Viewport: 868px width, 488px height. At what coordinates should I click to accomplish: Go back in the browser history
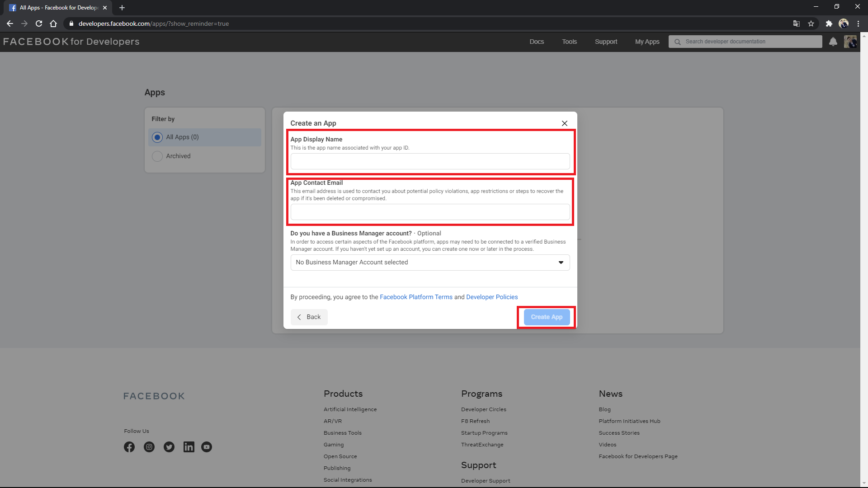tap(10, 23)
